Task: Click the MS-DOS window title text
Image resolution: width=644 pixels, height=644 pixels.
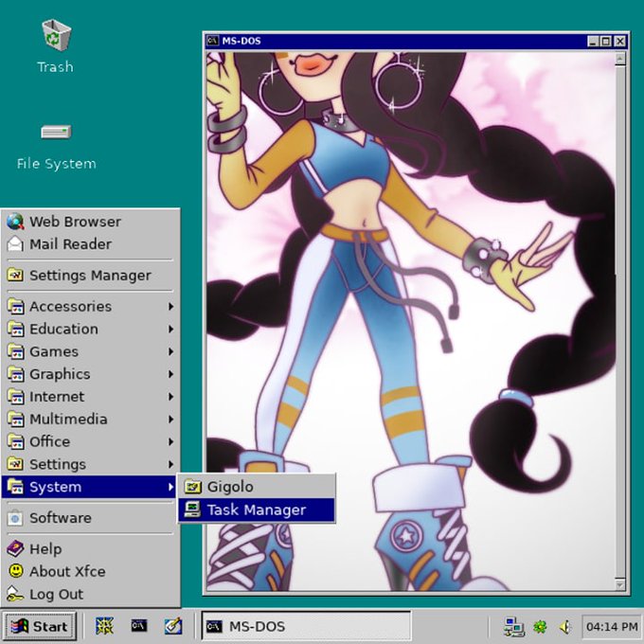Action: coord(241,41)
